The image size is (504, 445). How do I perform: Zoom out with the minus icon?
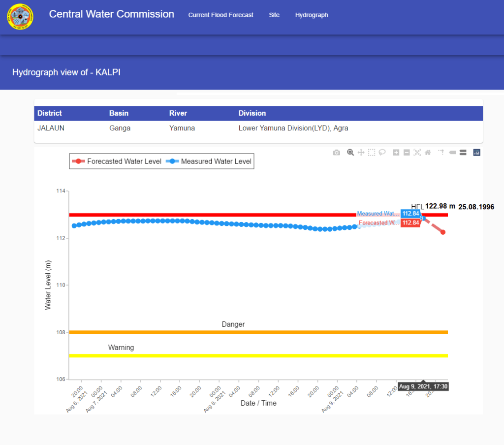pyautogui.click(x=407, y=153)
